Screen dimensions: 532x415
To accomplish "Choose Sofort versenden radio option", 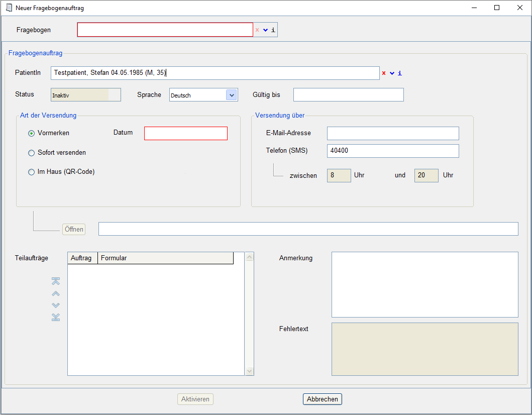I will (32, 153).
